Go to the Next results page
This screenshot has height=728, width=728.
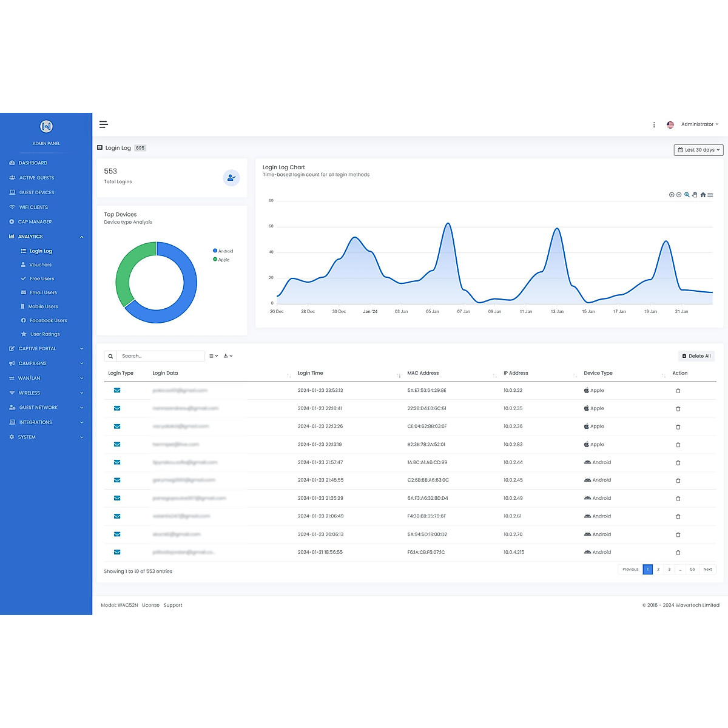point(707,569)
